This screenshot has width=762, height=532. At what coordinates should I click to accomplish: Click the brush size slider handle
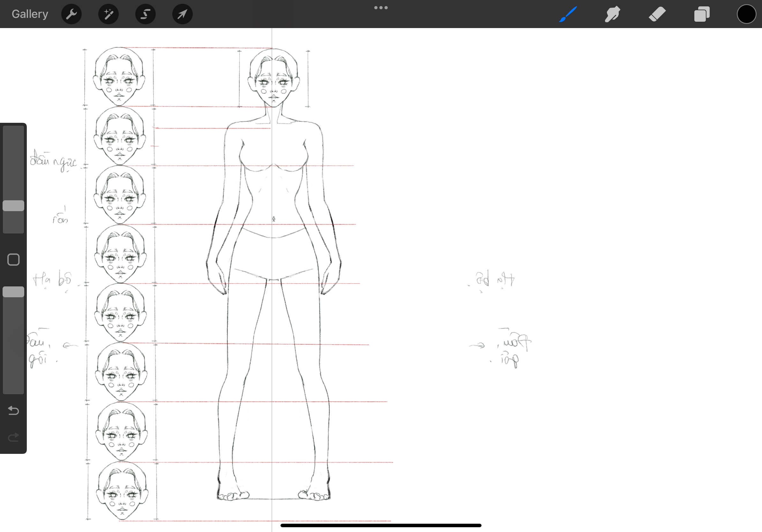tap(13, 206)
